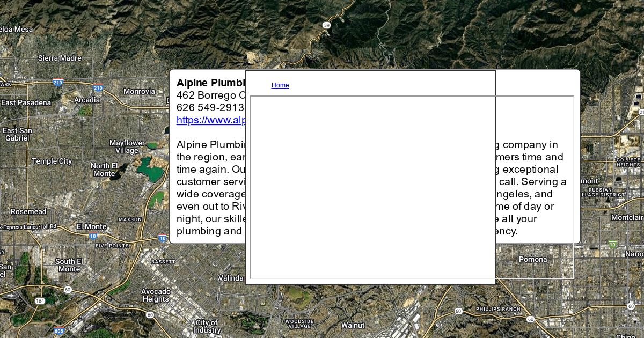Click the Temple City map label
644x338 pixels.
[52, 161]
